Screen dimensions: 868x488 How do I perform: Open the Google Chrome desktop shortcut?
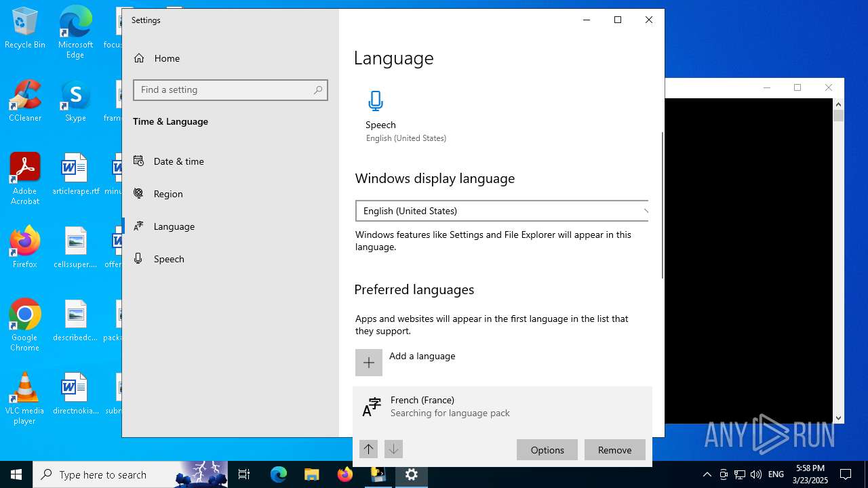point(24,325)
